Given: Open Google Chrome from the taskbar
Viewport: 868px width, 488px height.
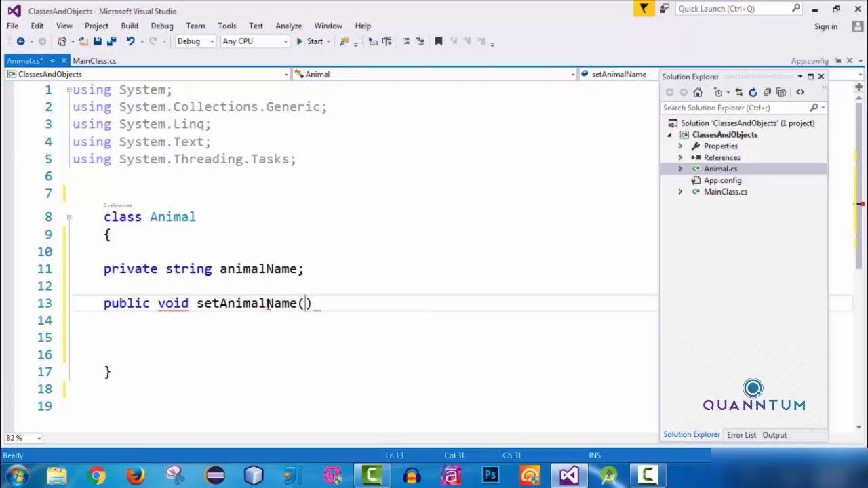Looking at the screenshot, I should 96,475.
